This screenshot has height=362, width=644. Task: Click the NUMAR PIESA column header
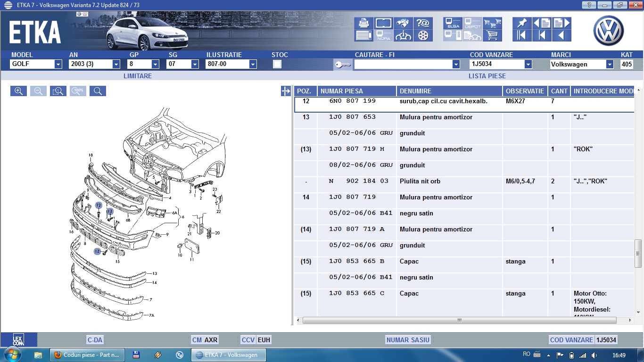coord(356,91)
